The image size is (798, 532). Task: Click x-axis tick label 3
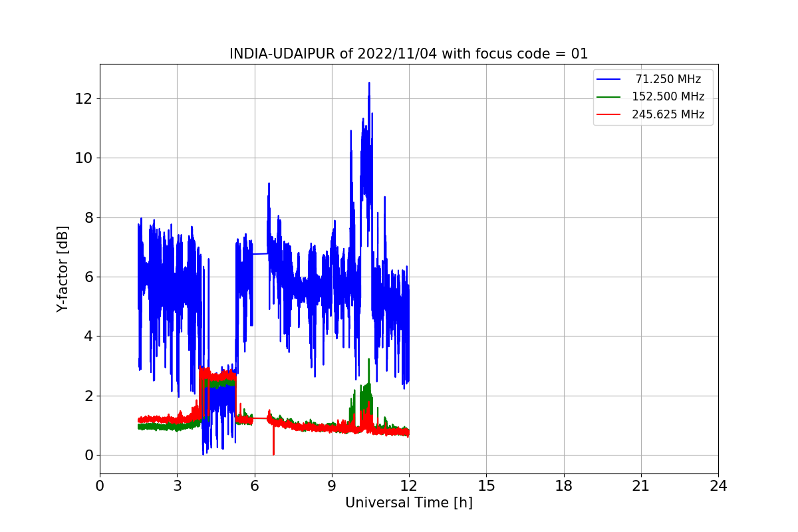pyautogui.click(x=177, y=485)
